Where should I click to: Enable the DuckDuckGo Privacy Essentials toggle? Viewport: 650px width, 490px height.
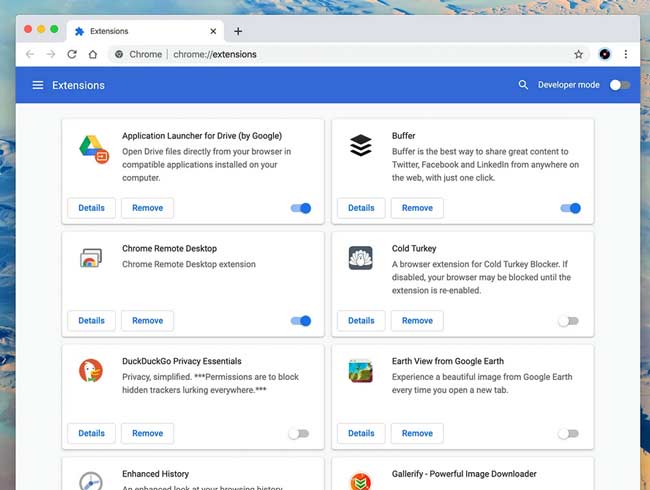point(298,433)
